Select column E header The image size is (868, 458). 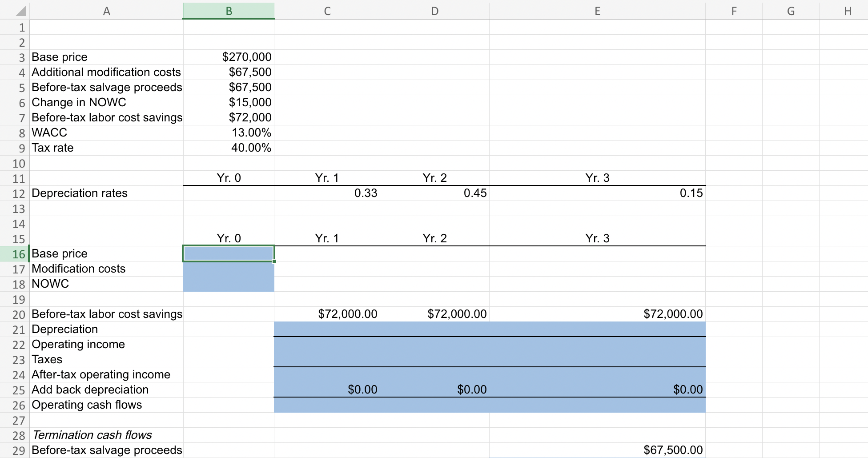(x=598, y=11)
